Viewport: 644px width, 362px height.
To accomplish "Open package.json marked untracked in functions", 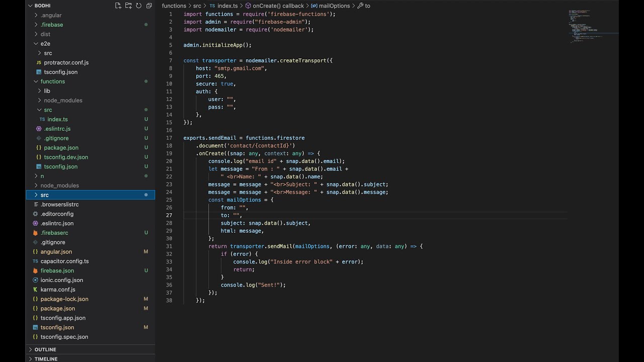I will point(61,148).
